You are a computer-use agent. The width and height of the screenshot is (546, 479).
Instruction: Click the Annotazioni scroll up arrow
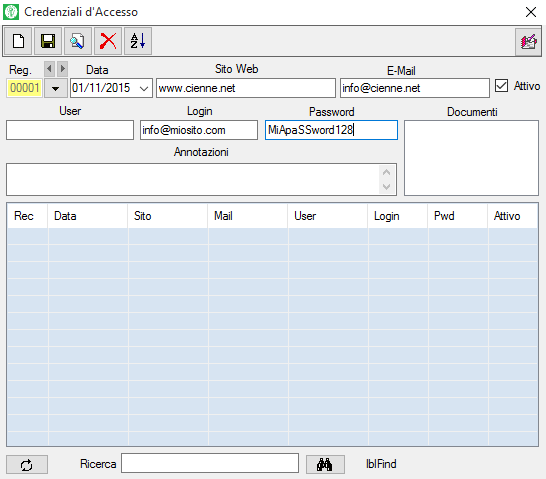click(x=386, y=172)
